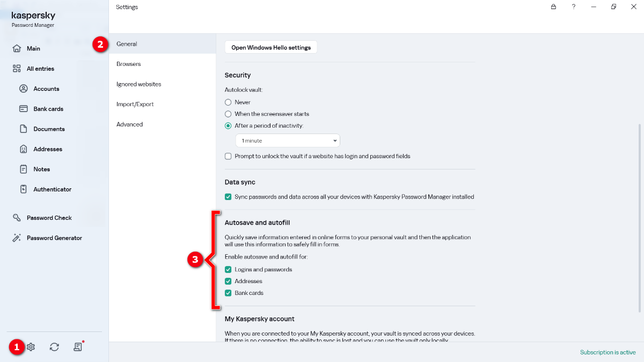Viewport: 644px width, 362px height.
Task: Select the Never autolock option
Action: point(228,102)
